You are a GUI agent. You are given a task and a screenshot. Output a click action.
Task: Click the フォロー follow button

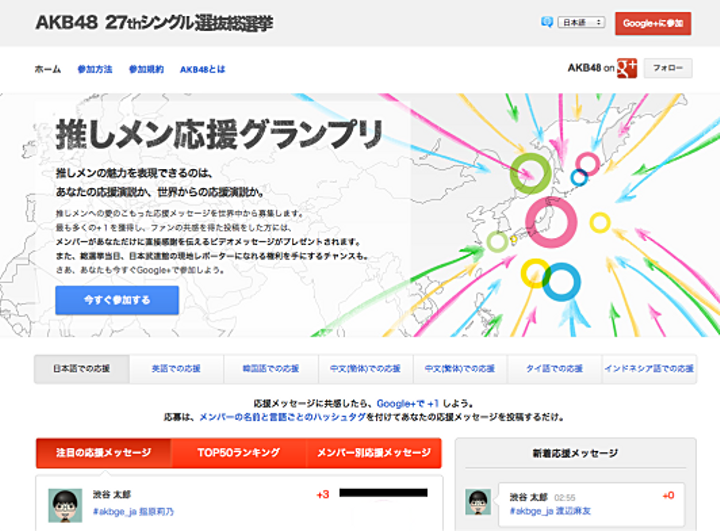(x=668, y=68)
